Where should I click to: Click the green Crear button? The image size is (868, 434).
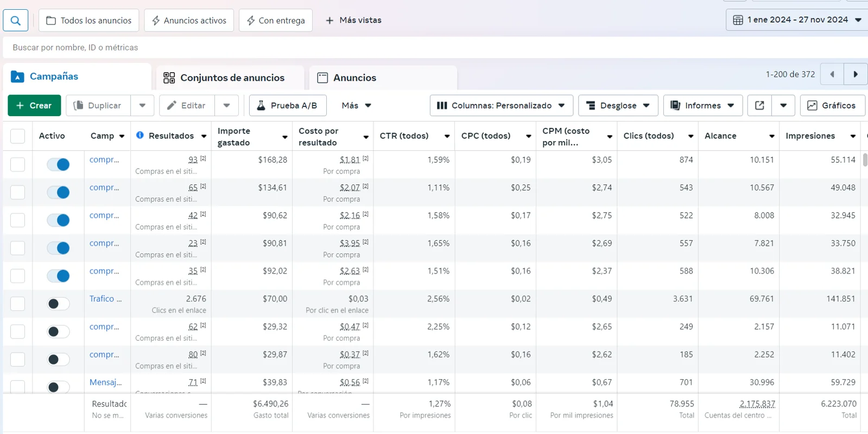coord(34,105)
